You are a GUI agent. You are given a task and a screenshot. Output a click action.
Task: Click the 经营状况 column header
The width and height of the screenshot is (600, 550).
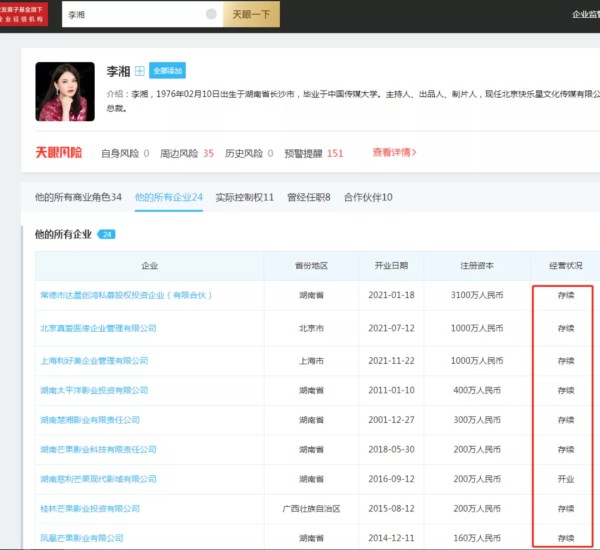(x=566, y=266)
